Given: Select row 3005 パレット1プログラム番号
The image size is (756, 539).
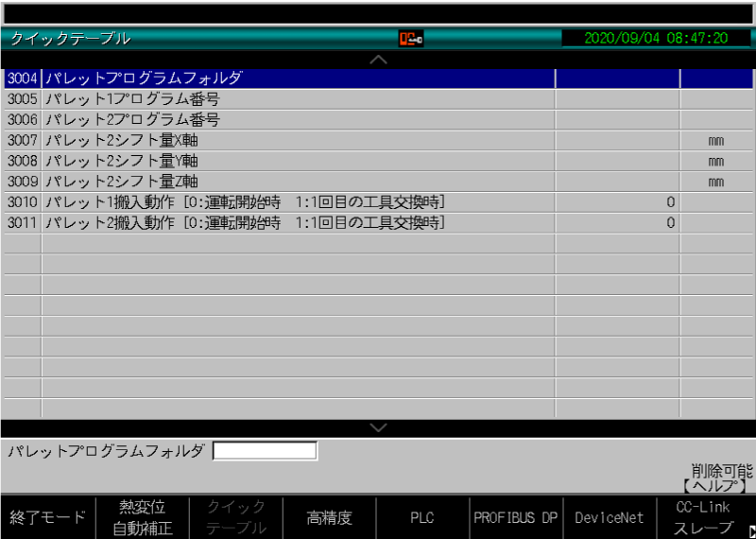Looking at the screenshot, I should coord(379,99).
